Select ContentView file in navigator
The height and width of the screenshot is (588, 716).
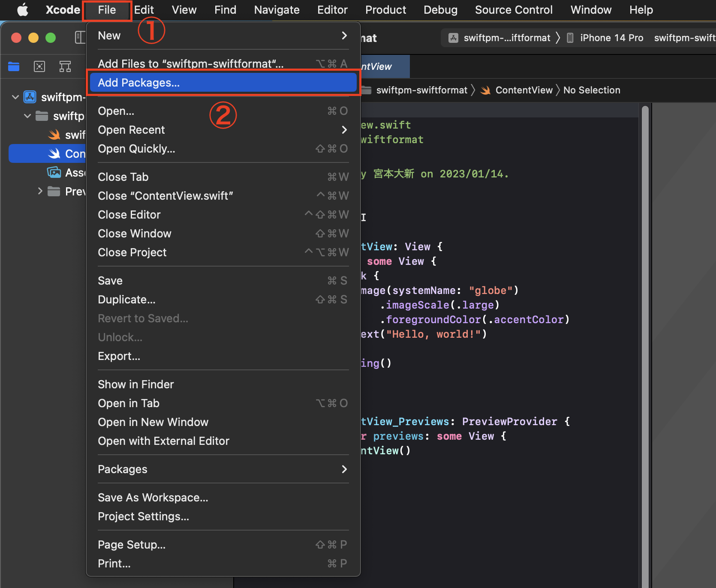coord(47,154)
